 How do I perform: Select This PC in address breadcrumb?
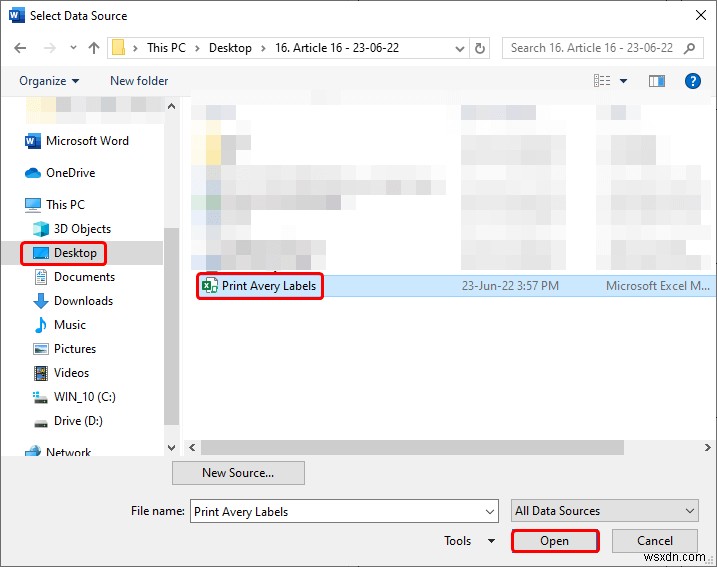[166, 48]
